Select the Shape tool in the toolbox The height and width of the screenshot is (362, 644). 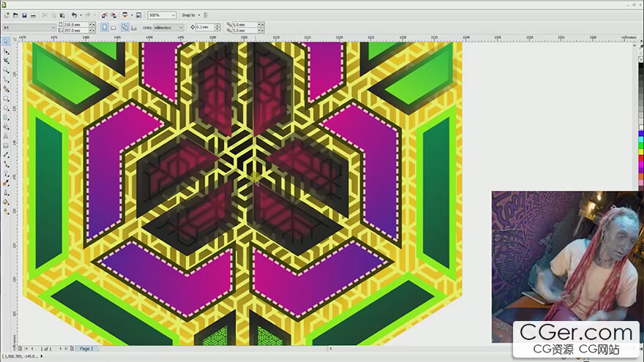click(x=6, y=51)
